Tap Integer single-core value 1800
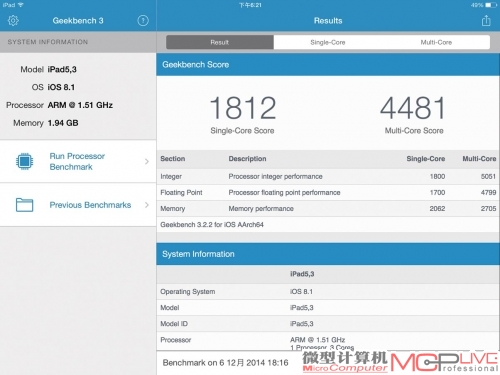This screenshot has height=375, width=500. pyautogui.click(x=437, y=176)
